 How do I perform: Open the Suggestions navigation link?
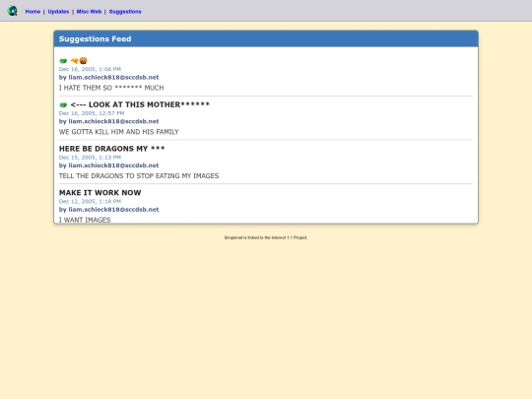coord(125,12)
